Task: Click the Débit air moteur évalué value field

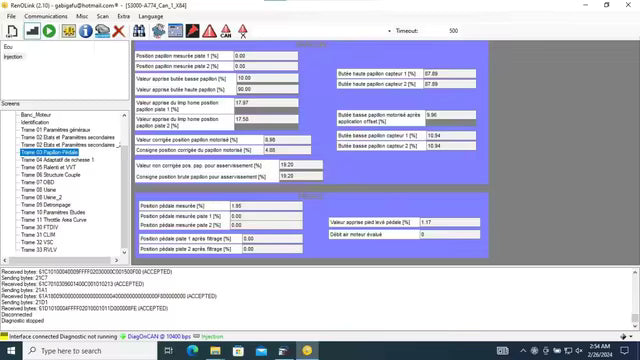Action: tap(450, 235)
